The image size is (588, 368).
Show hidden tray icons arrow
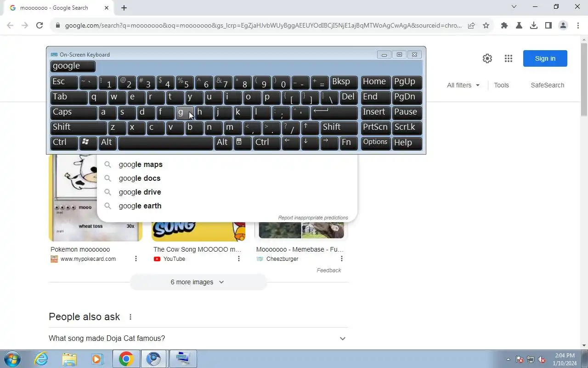tap(508, 360)
